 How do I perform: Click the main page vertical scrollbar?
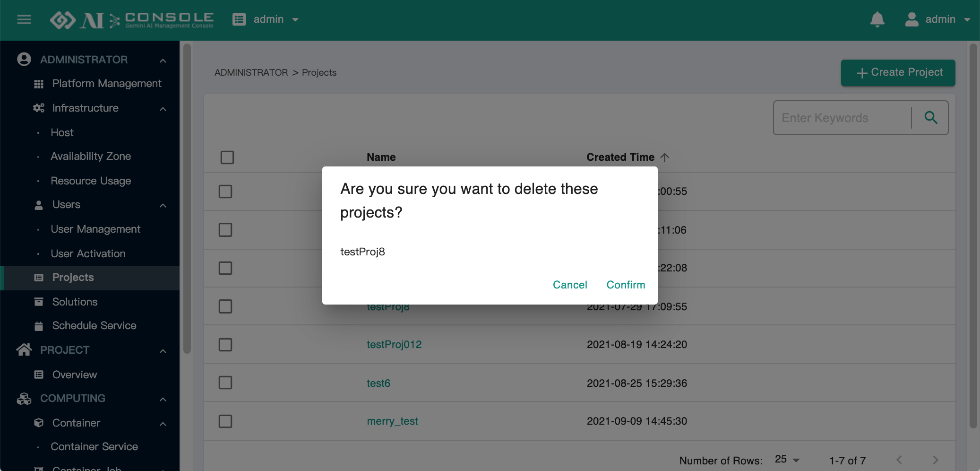point(973,236)
